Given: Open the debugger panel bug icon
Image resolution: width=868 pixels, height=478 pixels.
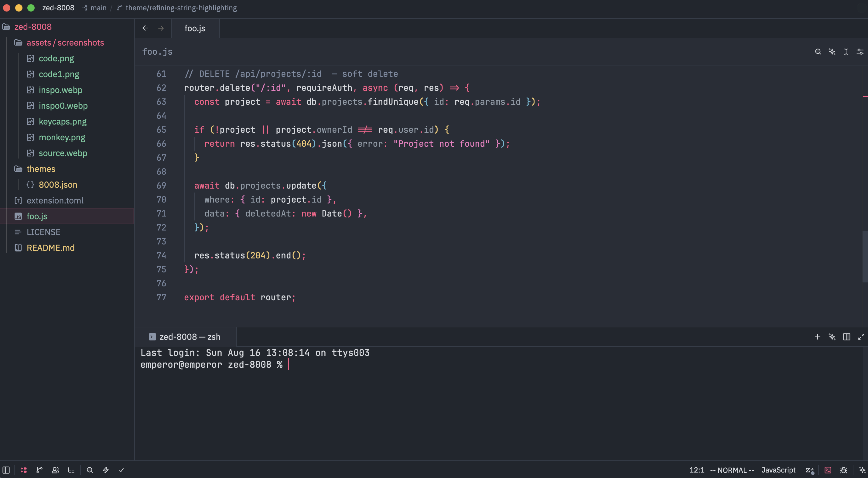Looking at the screenshot, I should (844, 470).
